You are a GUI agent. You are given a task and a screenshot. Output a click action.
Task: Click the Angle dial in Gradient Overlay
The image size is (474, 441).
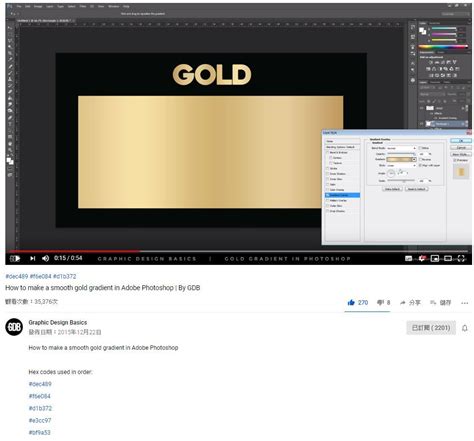click(391, 173)
